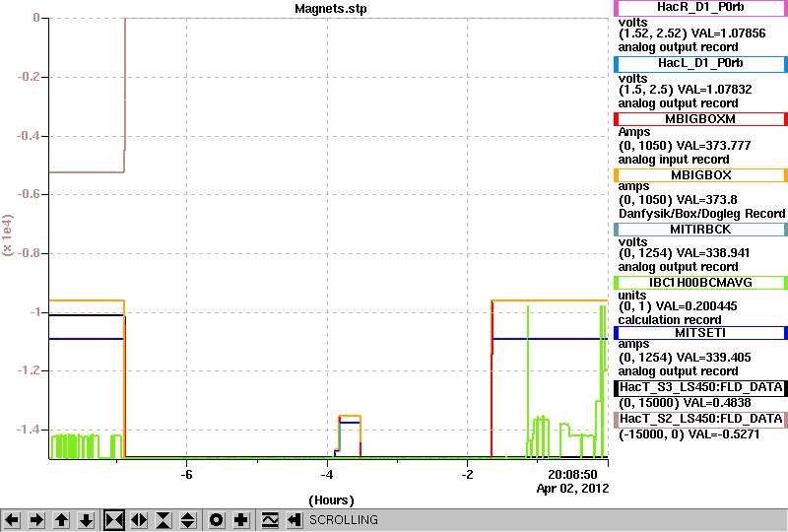Click the VAL=373.8 readout text
Viewport: 788px width, 532px height.
[x=706, y=200]
